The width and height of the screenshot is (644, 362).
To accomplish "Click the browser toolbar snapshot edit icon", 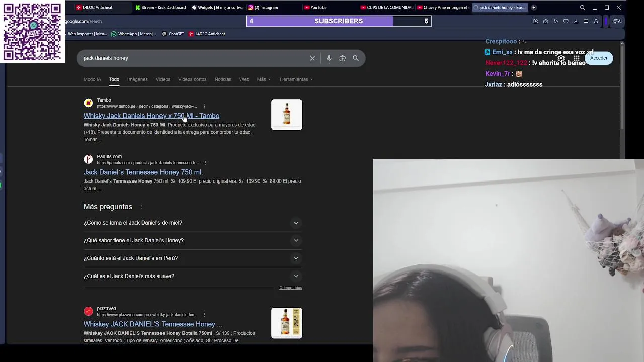I will [535, 21].
